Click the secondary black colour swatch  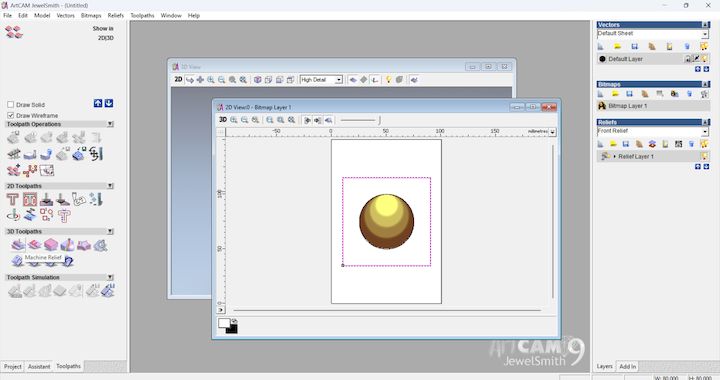232,329
